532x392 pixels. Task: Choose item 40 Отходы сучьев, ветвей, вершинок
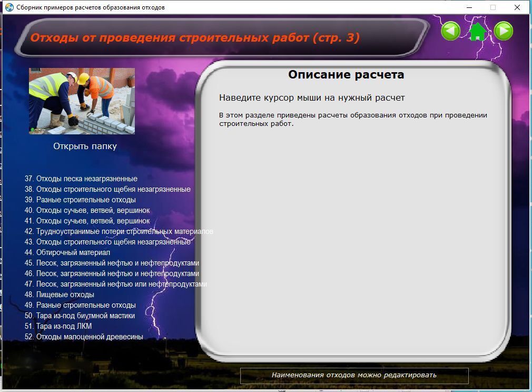[87, 210]
